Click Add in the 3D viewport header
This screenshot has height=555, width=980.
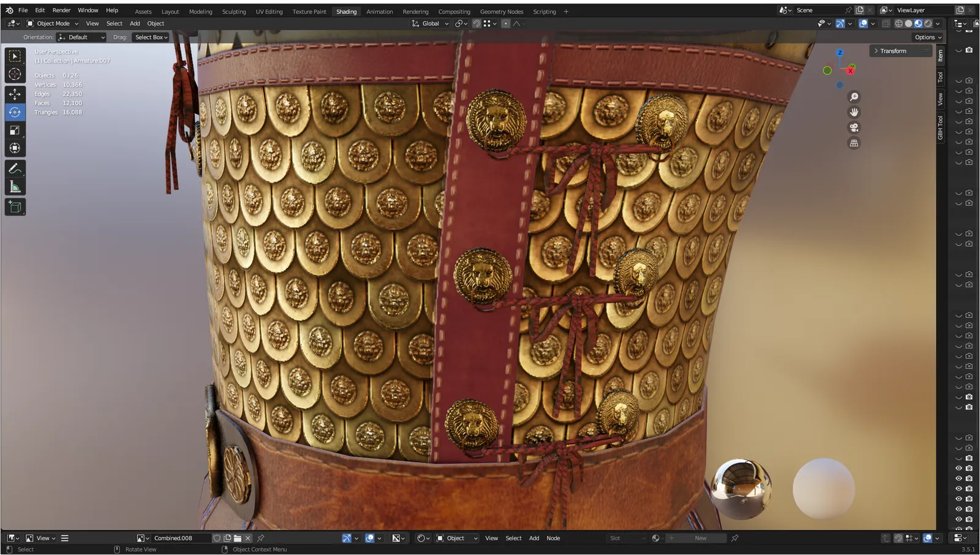(x=135, y=23)
